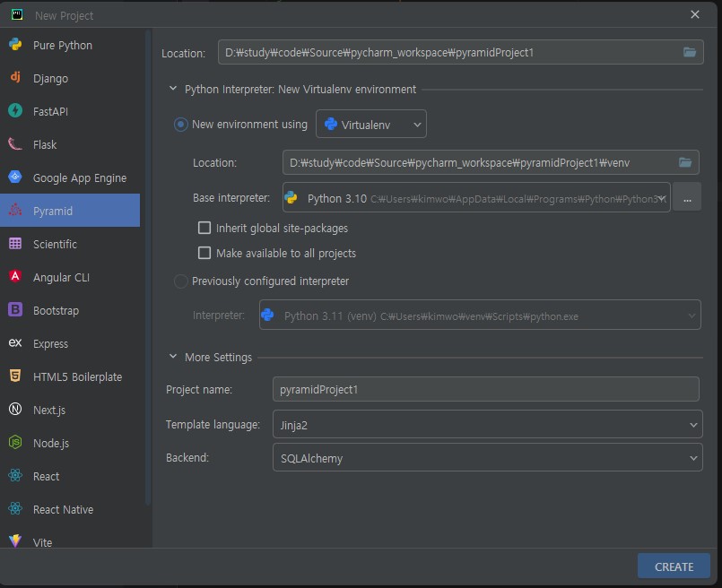Check Make available to all projects
Viewport: 722px width, 588px height.
tap(204, 254)
